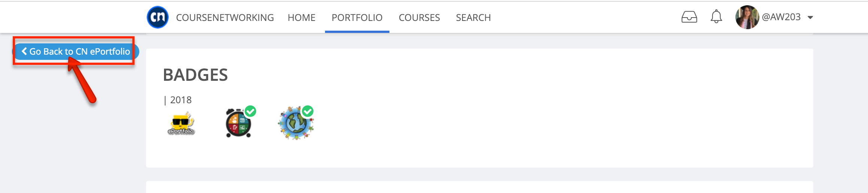
Task: Select the globe earth badge
Action: tap(296, 123)
